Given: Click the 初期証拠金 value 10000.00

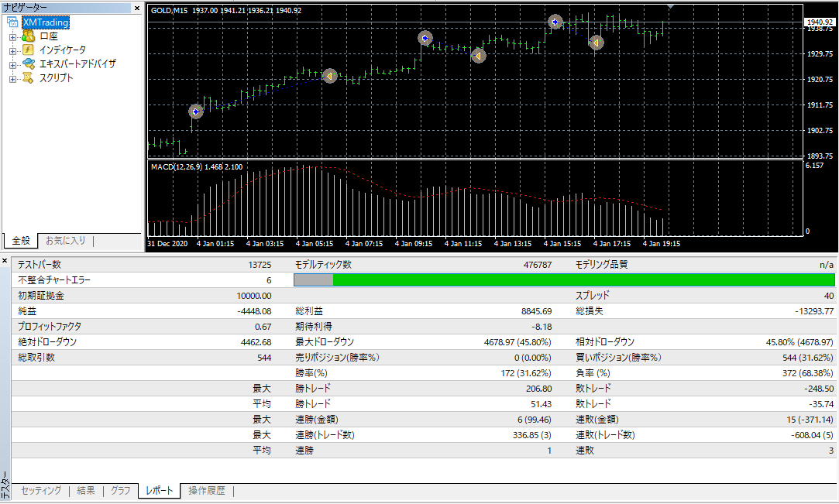Looking at the screenshot, I should pos(254,296).
